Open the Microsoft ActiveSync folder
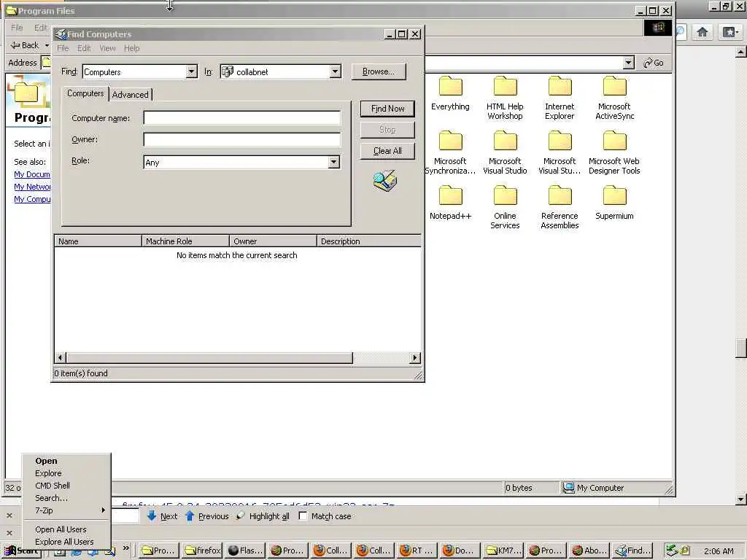The height and width of the screenshot is (560, 747). click(614, 98)
